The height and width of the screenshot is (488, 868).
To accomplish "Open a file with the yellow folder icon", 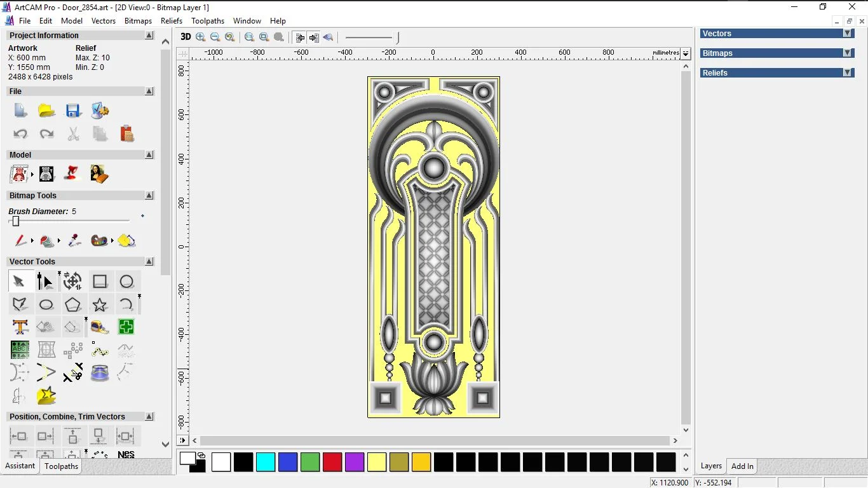I will coord(46,111).
